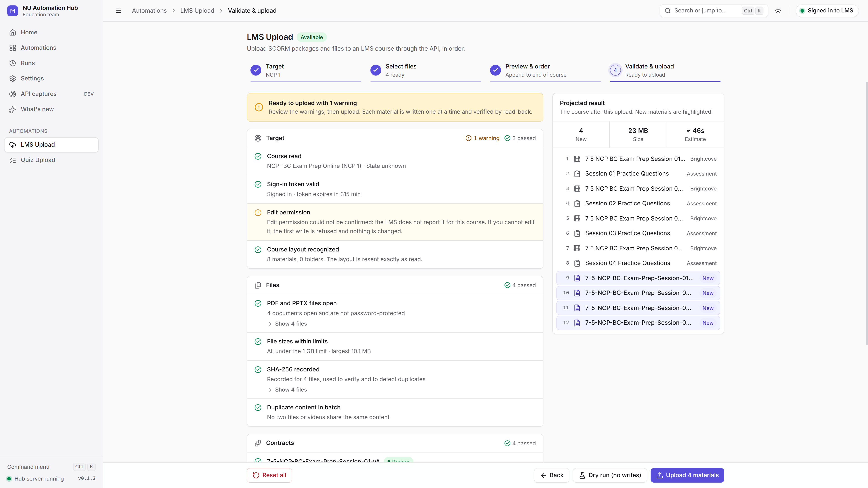Open What's new in the sidebar
Viewport: 868px width, 488px height.
tap(51, 109)
